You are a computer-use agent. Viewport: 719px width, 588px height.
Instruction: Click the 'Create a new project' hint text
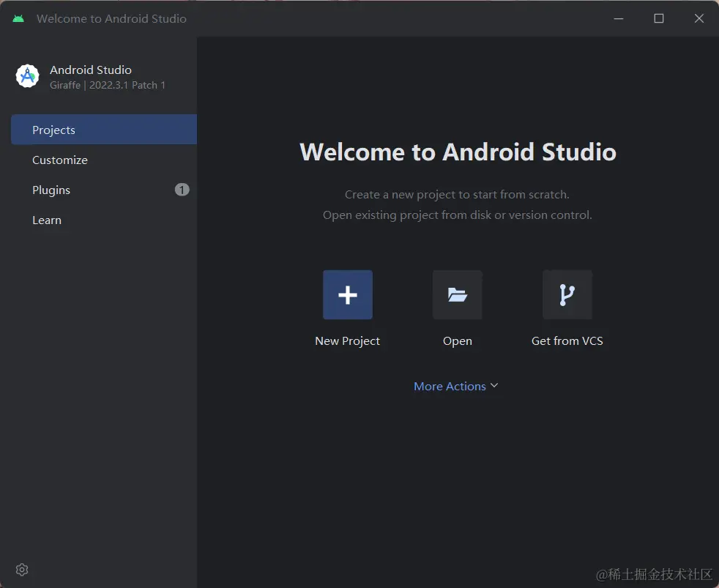click(x=457, y=195)
